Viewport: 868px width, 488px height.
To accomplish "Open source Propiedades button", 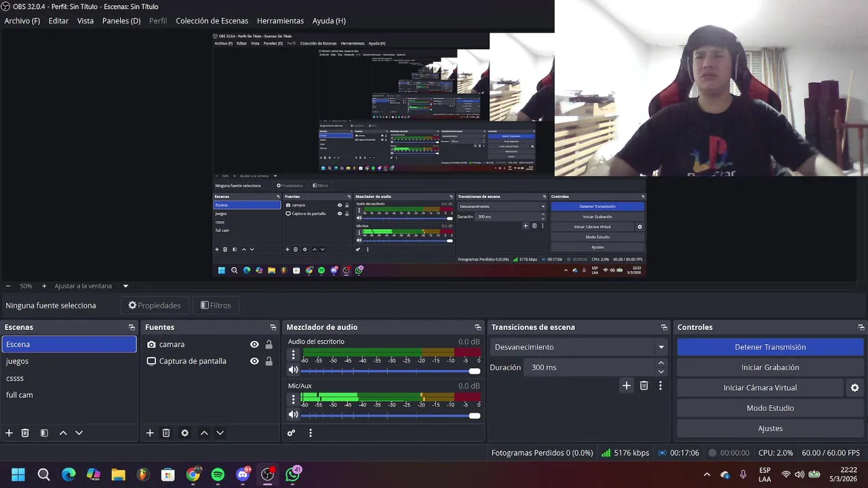I will tap(155, 306).
